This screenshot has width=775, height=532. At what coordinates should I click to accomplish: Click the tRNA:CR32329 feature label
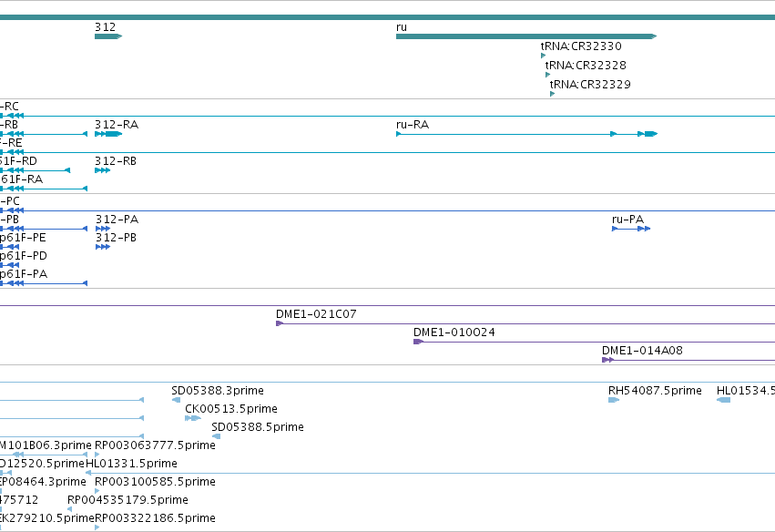tap(590, 84)
